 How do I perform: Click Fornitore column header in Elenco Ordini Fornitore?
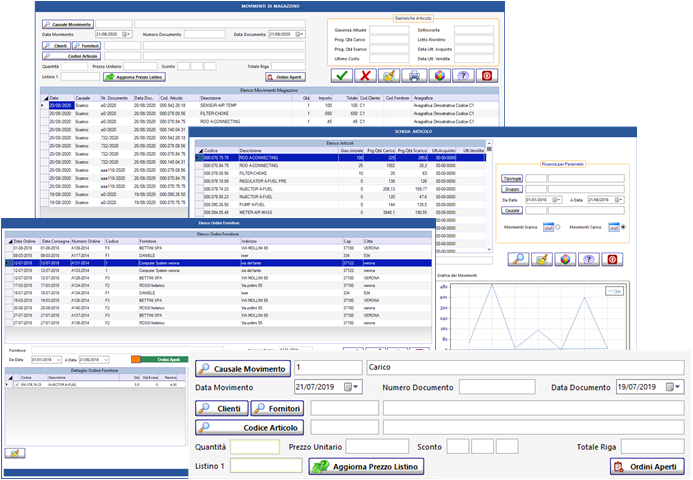189,241
